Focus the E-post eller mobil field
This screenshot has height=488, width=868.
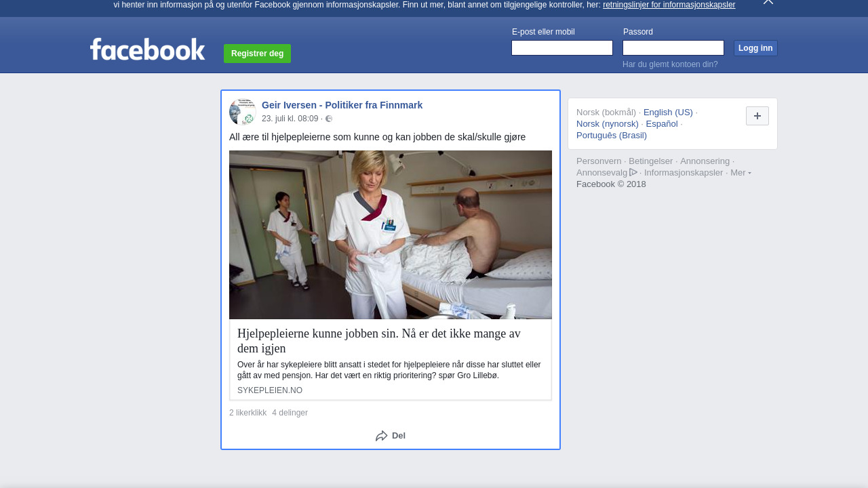(x=562, y=47)
